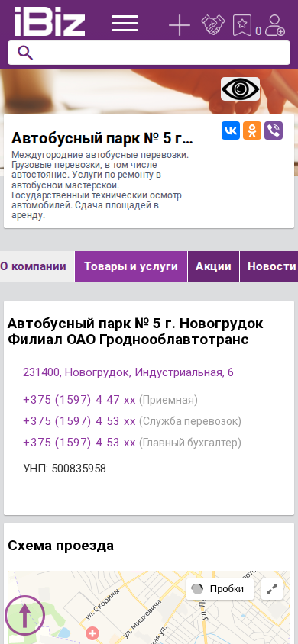The image size is (298, 644).
Task: Click the add user account icon
Action: (274, 25)
